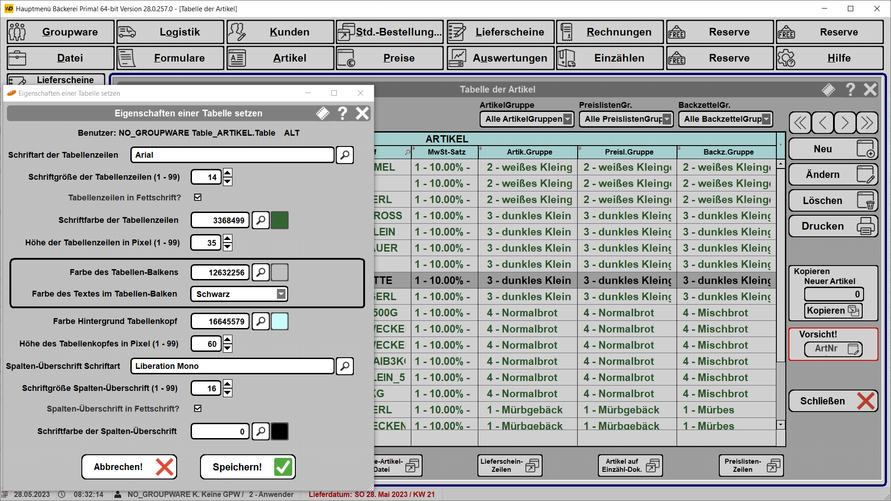Click MwSt-Satz column header

pyautogui.click(x=447, y=152)
